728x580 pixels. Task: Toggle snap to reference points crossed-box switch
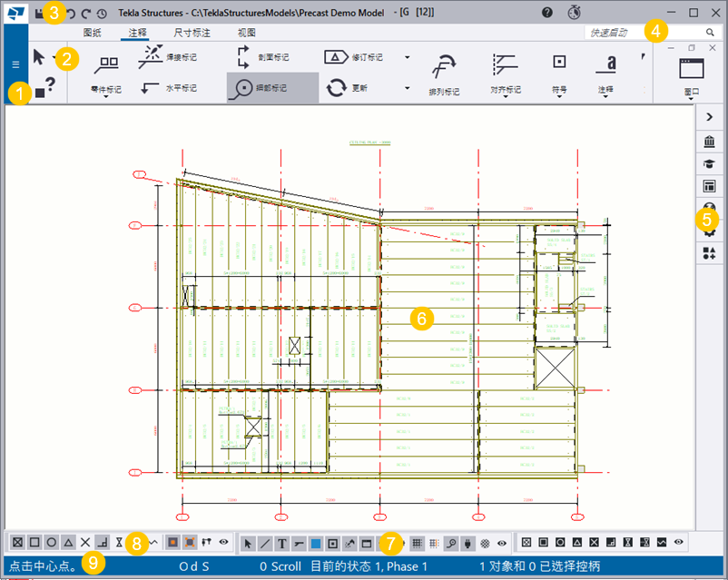(17, 542)
